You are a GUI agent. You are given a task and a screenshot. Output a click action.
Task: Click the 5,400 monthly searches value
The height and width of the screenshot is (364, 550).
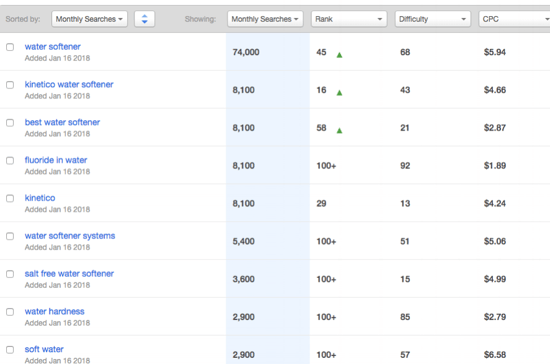click(x=243, y=242)
